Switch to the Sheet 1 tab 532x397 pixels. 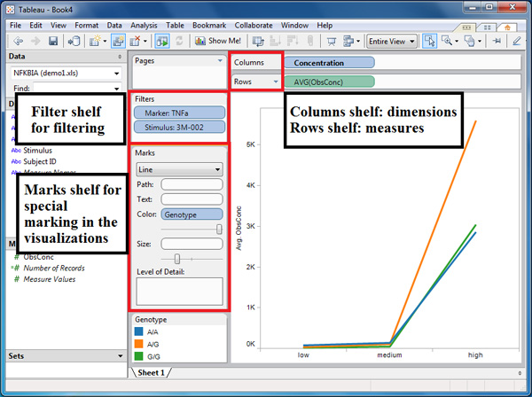pos(150,372)
